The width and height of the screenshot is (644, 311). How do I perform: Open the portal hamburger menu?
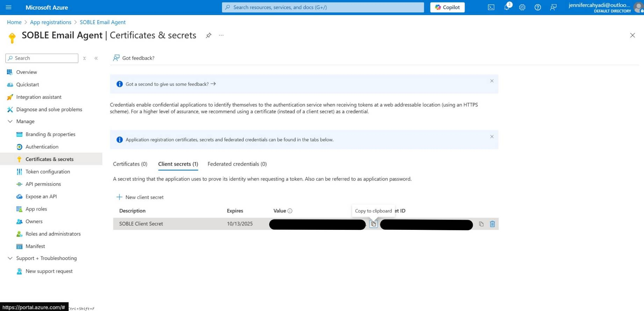tap(9, 7)
